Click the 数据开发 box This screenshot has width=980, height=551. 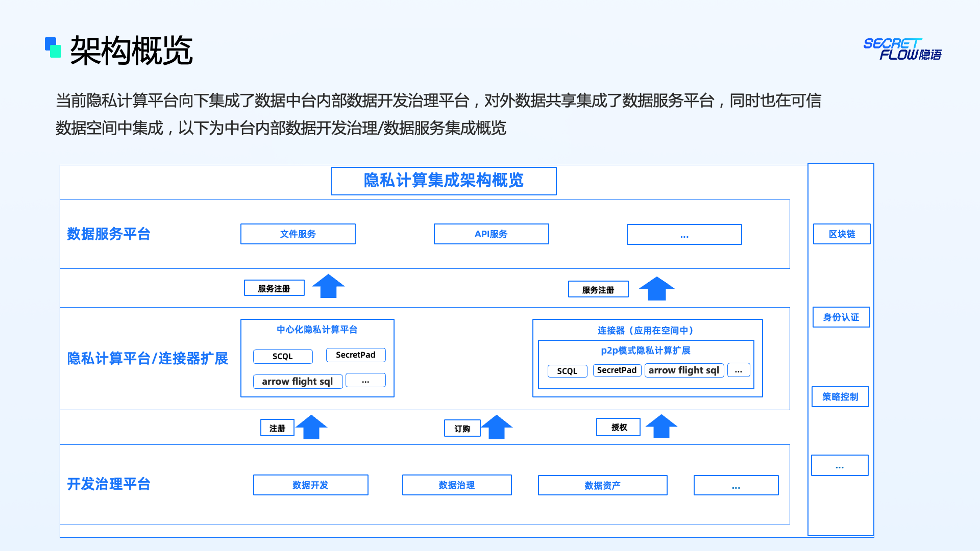(310, 485)
